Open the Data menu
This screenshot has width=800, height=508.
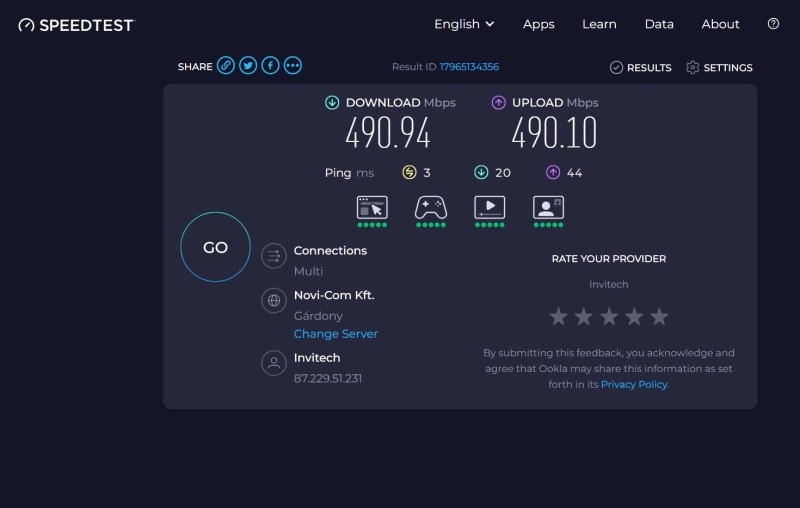pyautogui.click(x=659, y=24)
